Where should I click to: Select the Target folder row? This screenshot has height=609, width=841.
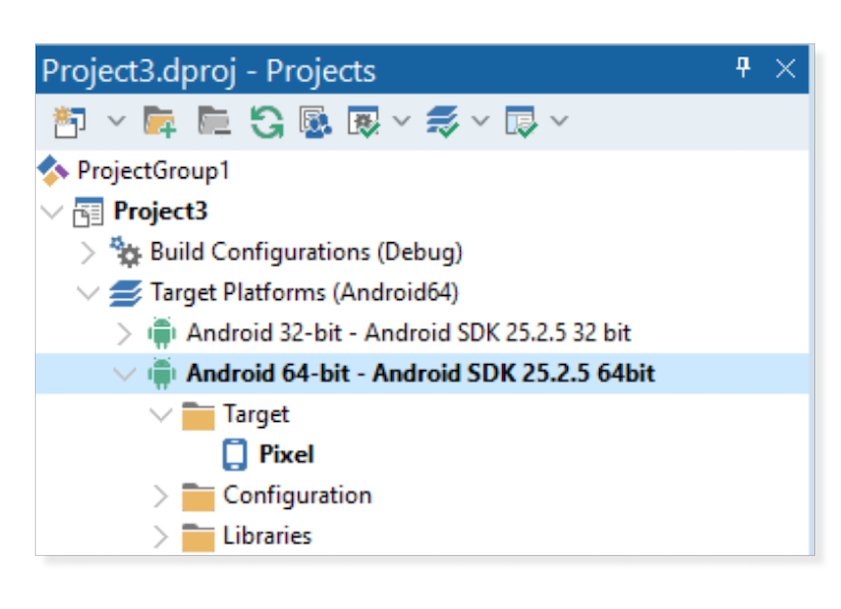[256, 415]
